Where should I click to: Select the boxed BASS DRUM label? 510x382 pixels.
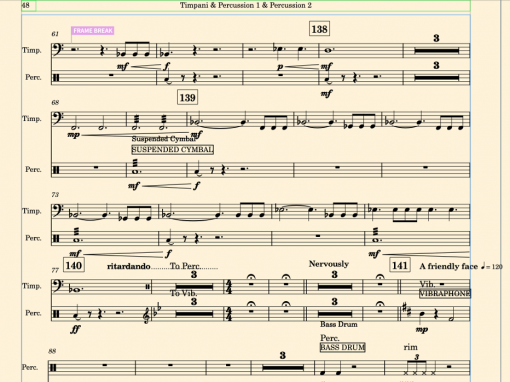342,347
